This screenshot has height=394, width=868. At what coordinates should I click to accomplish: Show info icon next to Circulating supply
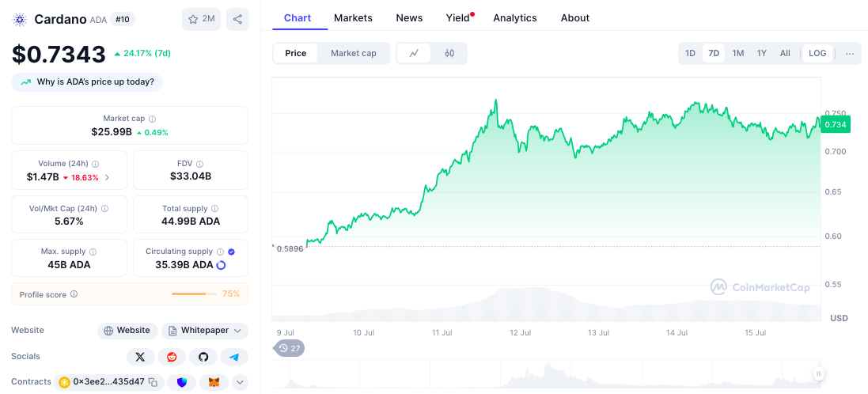pos(220,252)
